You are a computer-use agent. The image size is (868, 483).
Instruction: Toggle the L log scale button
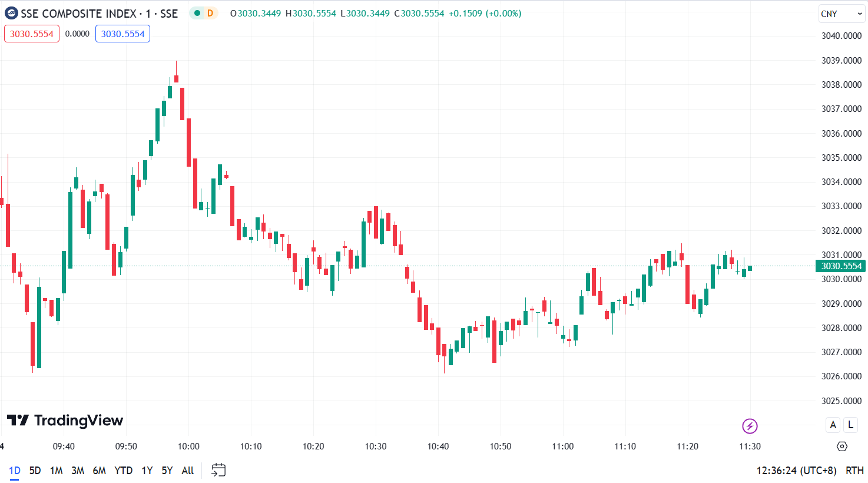tap(850, 425)
